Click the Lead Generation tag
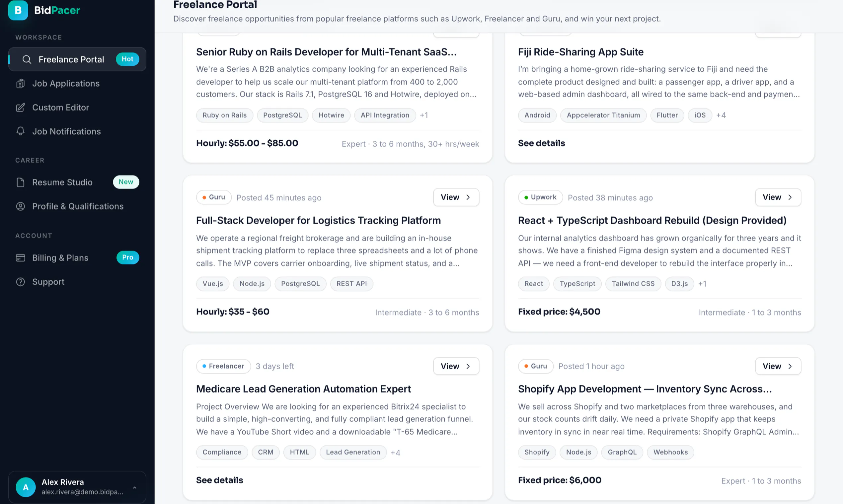Viewport: 843px width, 504px height. 353,452
